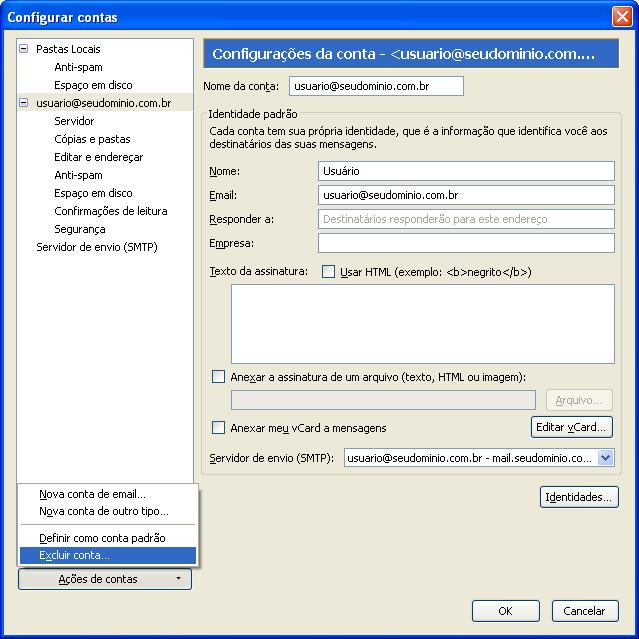Check Anexar a assinatura de um arquivo
The image size is (639, 639).
click(219, 377)
